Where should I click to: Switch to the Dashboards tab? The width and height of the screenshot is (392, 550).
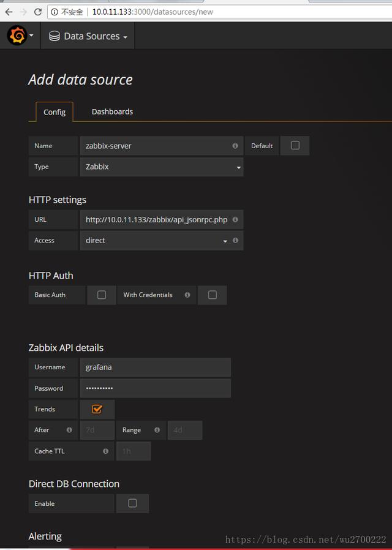coord(112,111)
